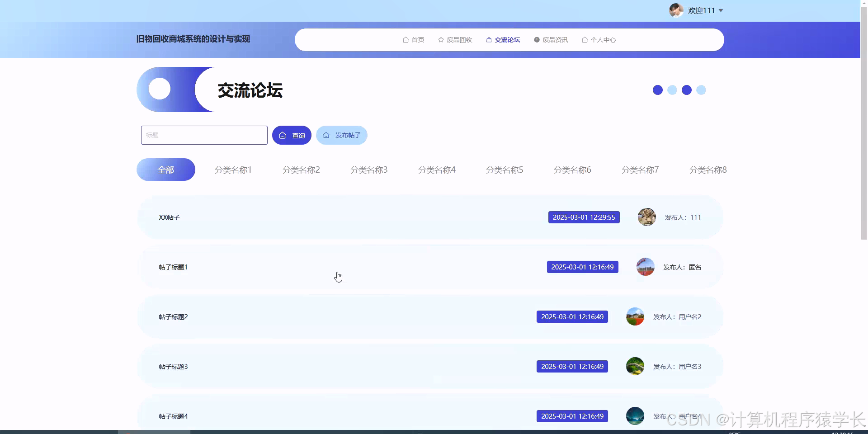
Task: Switch to the 废品资讯 navigation item
Action: coord(555,40)
